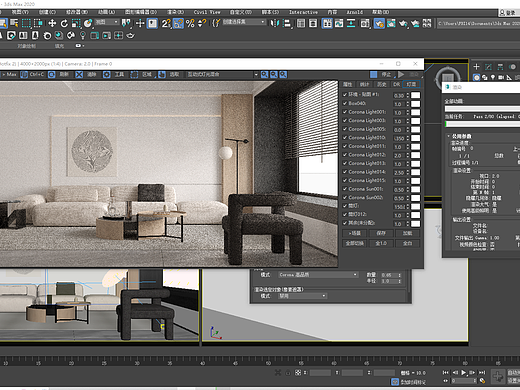Image resolution: width=520 pixels, height=390 pixels.
Task: Click the environment map #1 color swatch
Action: click(416, 95)
